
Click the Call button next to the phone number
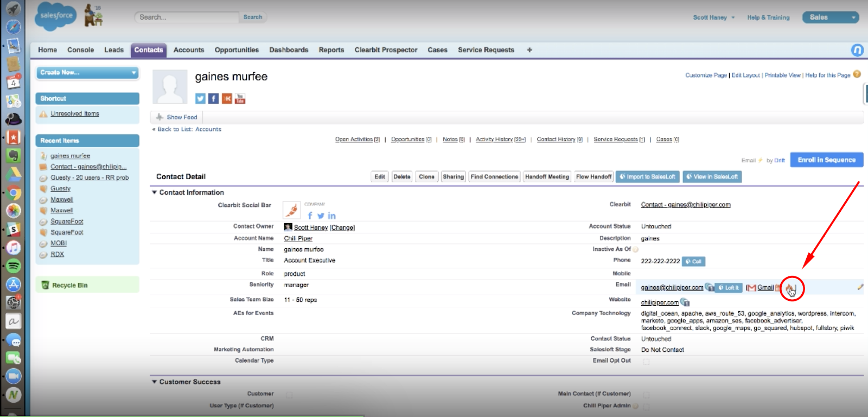click(x=694, y=261)
